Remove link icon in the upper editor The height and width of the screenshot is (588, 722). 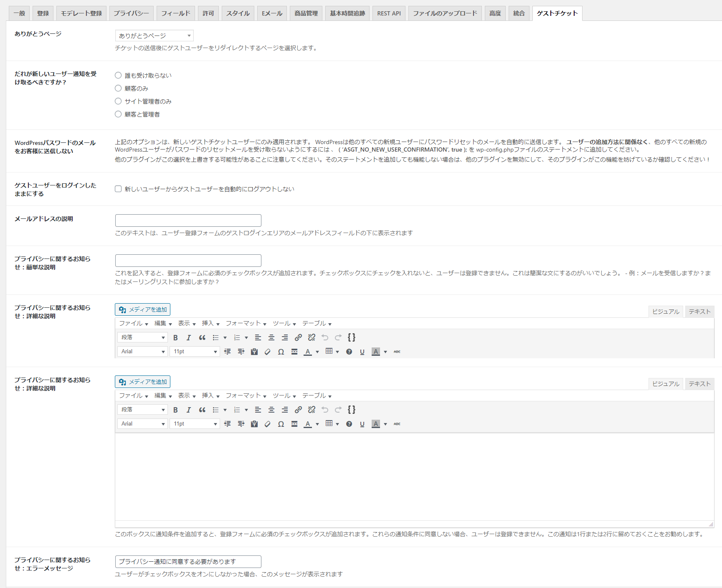pos(312,337)
